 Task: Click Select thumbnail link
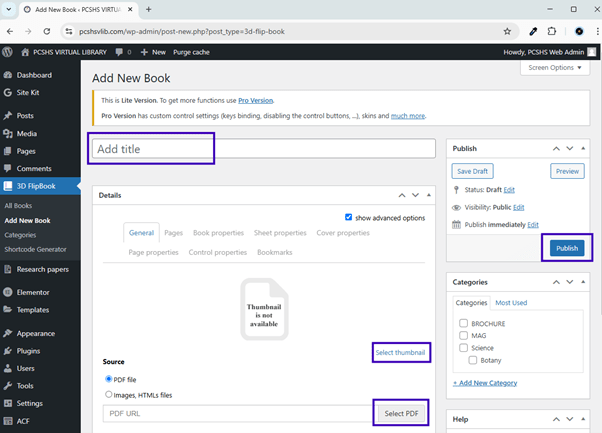[400, 352]
